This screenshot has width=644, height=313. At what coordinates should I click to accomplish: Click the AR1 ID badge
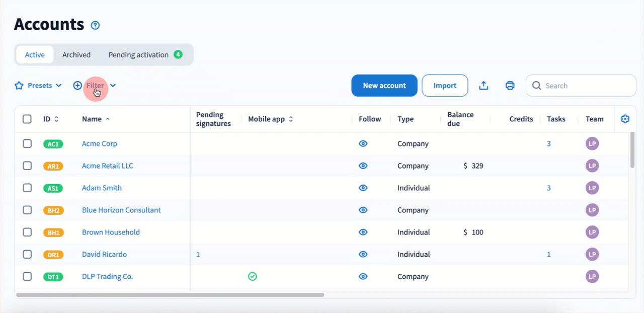[53, 166]
